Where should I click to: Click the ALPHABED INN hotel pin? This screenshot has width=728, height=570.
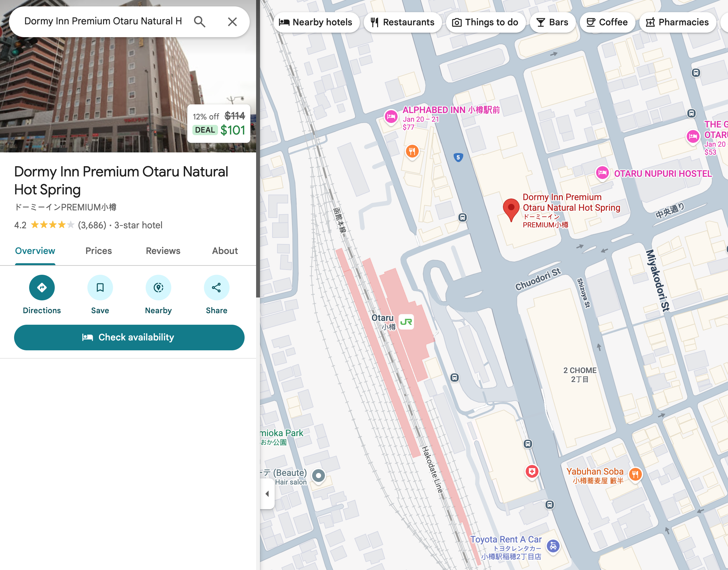click(x=391, y=117)
